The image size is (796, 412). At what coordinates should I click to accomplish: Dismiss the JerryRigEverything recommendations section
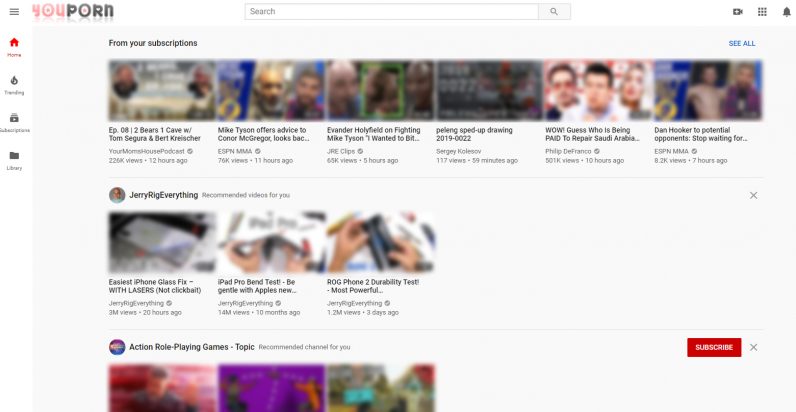(x=753, y=195)
